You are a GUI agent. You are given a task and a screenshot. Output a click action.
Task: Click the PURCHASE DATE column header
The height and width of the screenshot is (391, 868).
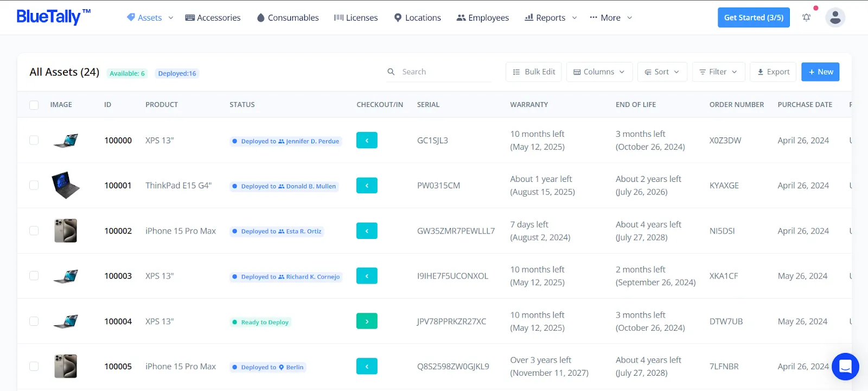(805, 105)
